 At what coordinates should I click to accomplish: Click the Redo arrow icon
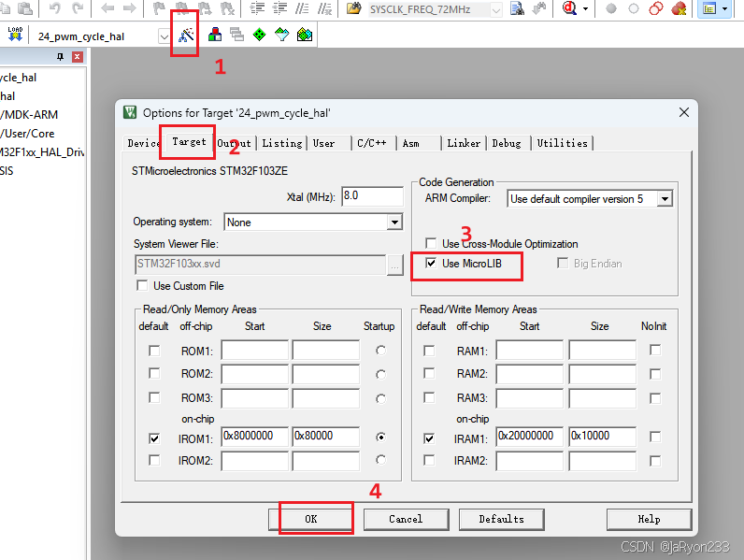click(x=78, y=7)
